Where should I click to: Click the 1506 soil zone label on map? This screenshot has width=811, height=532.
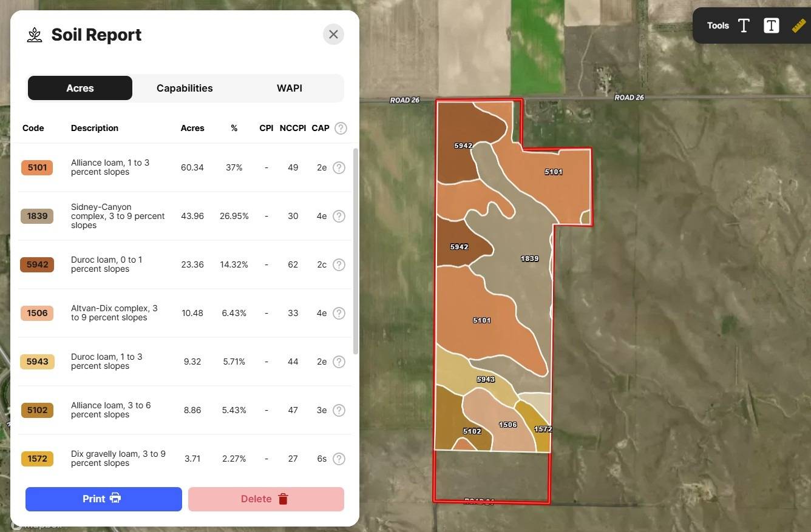tap(507, 425)
